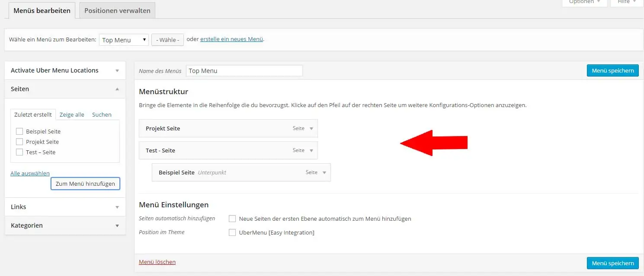Expand the Beispiel Seite Unterpunkt options

click(x=324, y=172)
